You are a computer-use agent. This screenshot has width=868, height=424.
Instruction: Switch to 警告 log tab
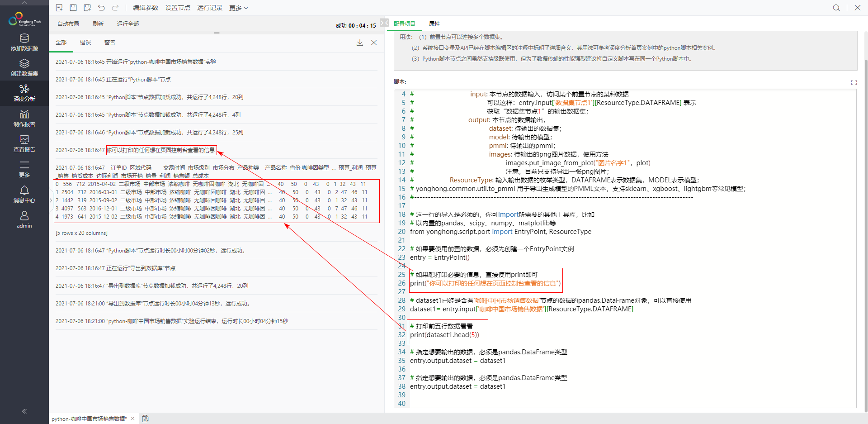coord(110,43)
